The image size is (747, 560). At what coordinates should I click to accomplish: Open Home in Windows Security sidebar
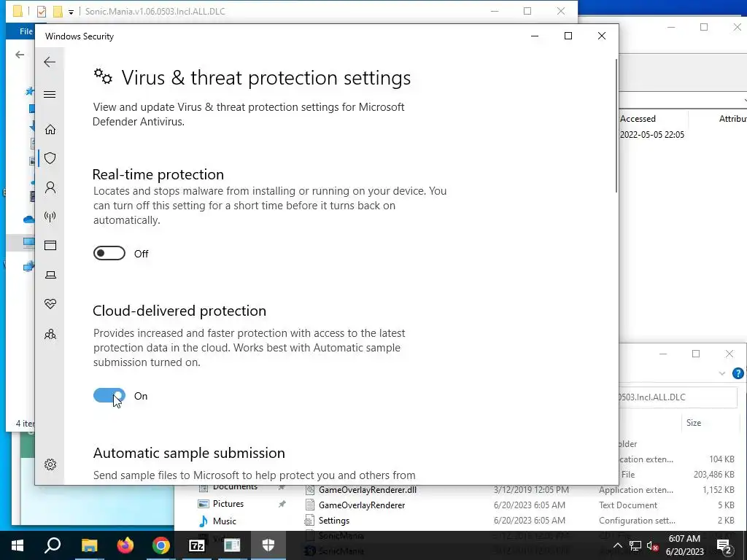[50, 130]
